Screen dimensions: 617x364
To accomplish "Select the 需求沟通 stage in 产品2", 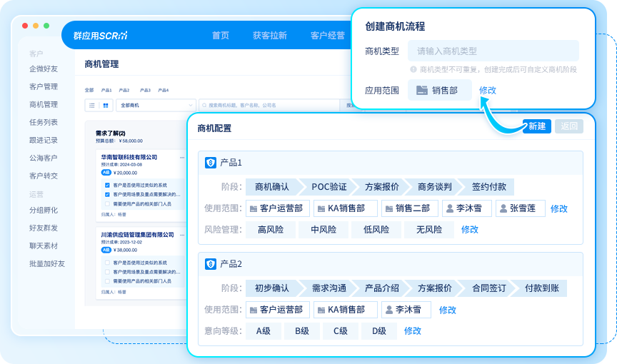I will [329, 288].
